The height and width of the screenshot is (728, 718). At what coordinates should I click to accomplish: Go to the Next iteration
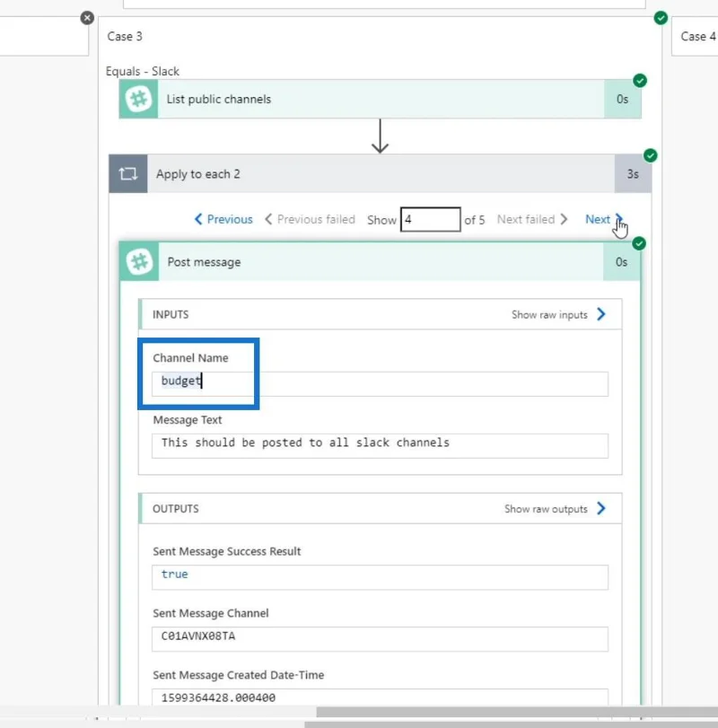pyautogui.click(x=604, y=219)
